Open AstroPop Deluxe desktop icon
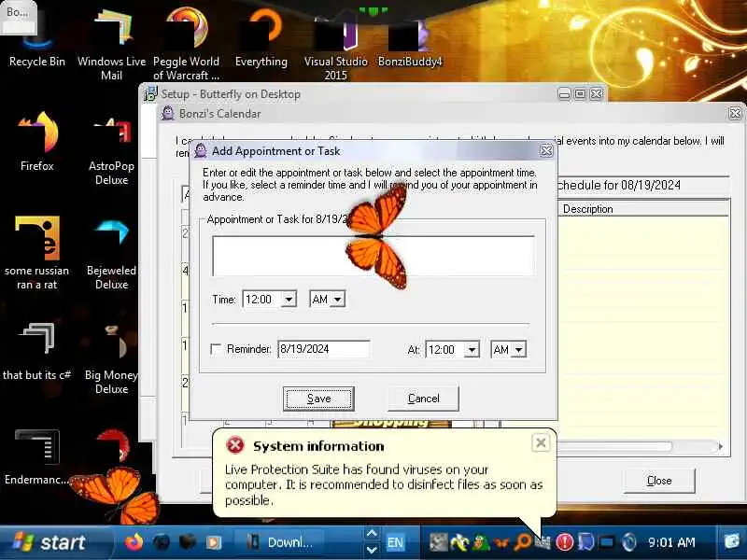The image size is (747, 560). [111, 150]
